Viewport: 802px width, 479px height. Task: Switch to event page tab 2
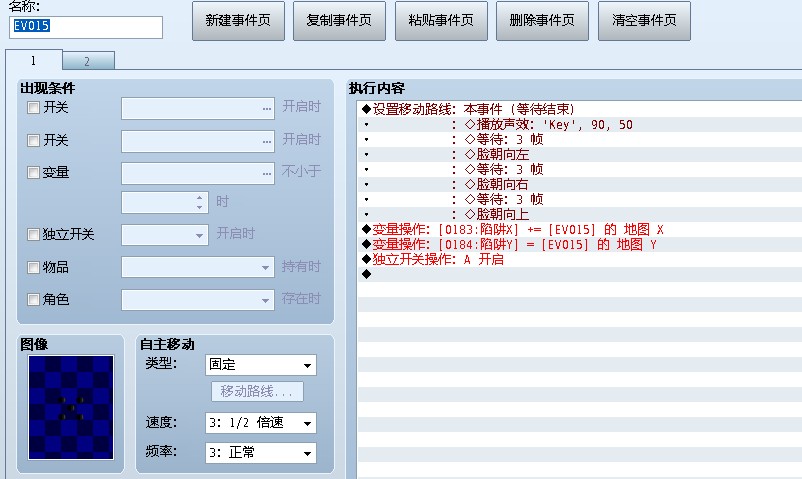[88, 61]
